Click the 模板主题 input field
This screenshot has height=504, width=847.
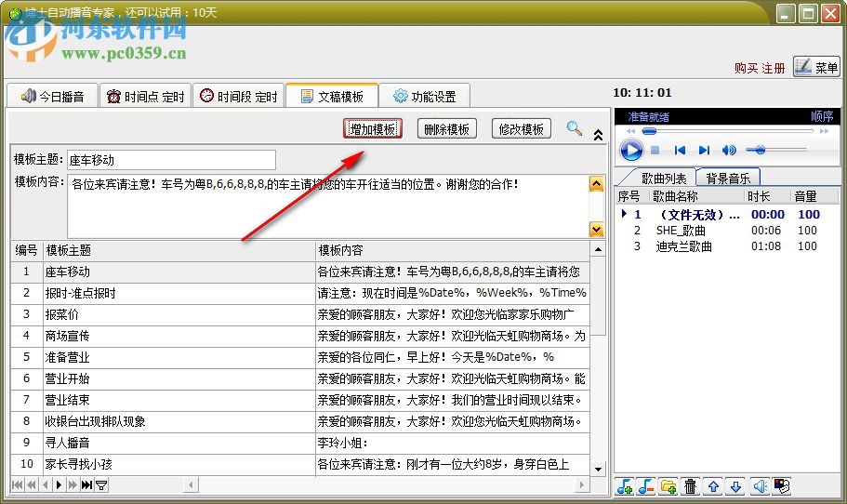point(171,160)
